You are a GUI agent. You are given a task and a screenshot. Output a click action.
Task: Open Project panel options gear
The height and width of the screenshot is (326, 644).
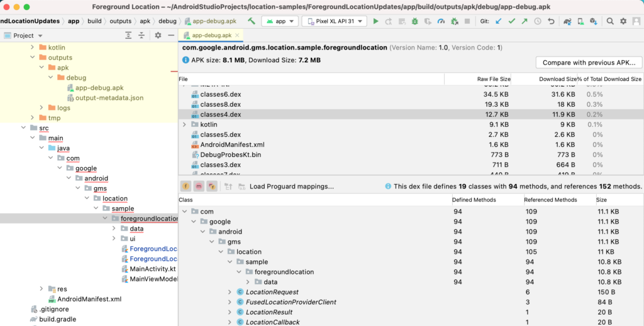tap(158, 36)
